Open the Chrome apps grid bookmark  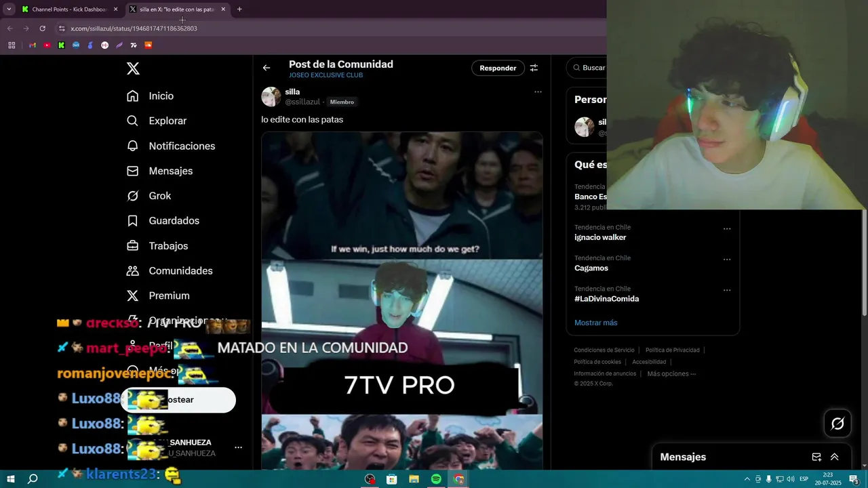point(12,45)
